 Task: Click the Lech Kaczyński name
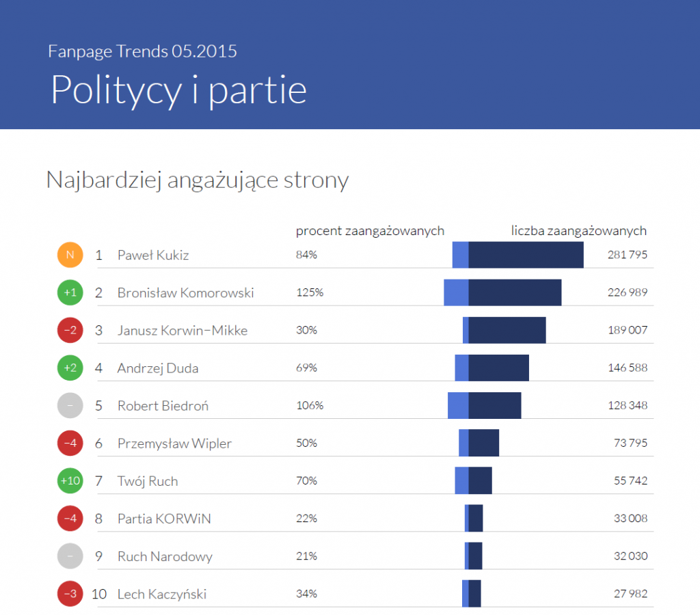coord(162,594)
